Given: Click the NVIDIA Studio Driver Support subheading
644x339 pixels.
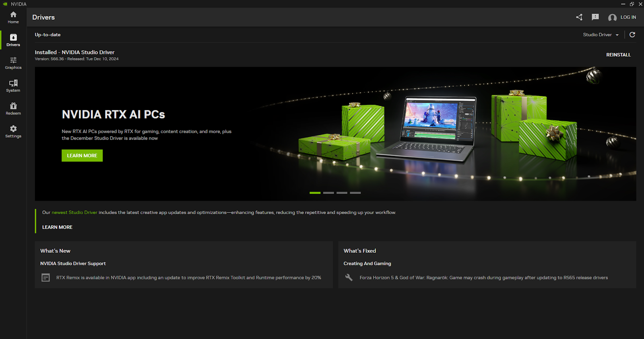Looking at the screenshot, I should 73,264.
